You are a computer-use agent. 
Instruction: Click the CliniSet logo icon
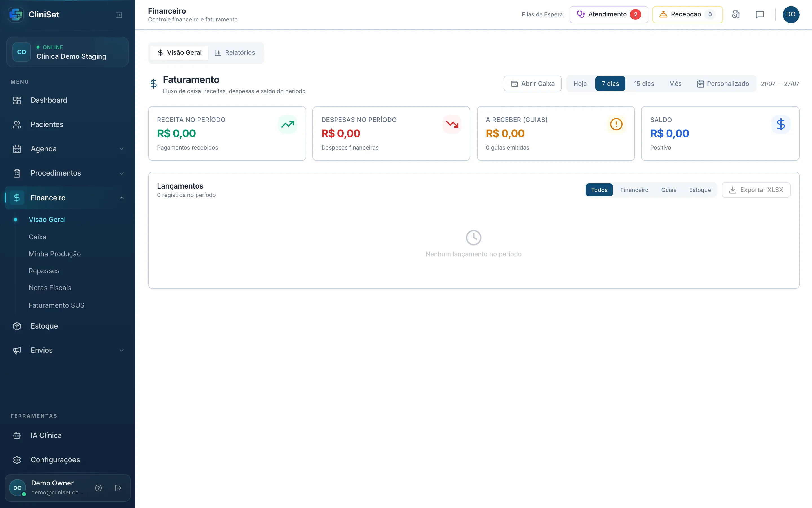(x=16, y=14)
